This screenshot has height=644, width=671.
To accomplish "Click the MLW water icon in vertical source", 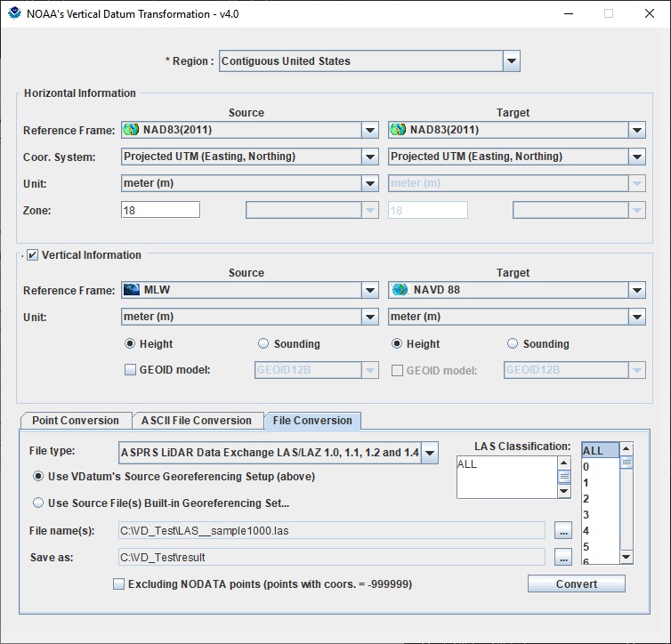I will (132, 290).
